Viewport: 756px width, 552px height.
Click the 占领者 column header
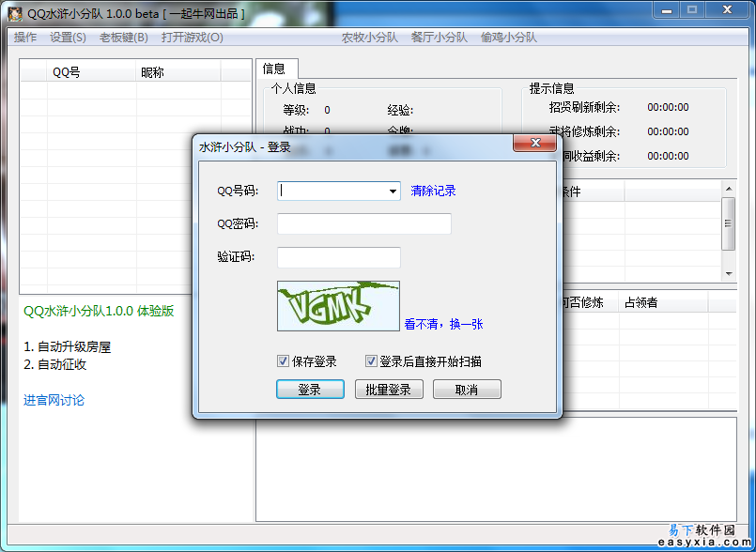663,303
